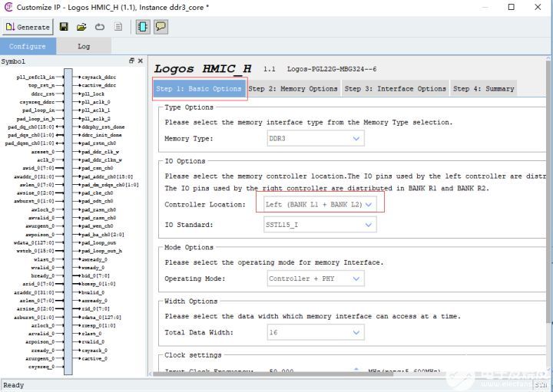553x392 pixels.
Task: Click the pad_loop_out_h port label
Action: click(x=101, y=251)
